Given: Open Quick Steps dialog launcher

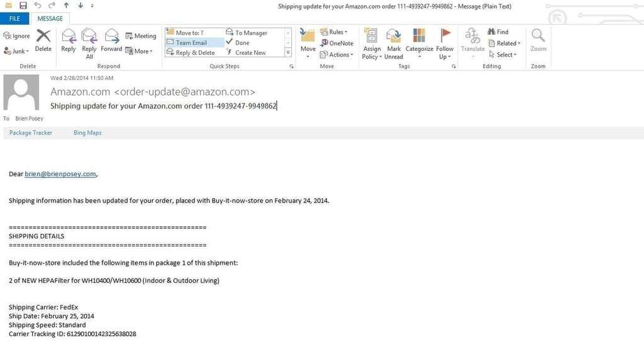Looking at the screenshot, I should click(x=291, y=66).
